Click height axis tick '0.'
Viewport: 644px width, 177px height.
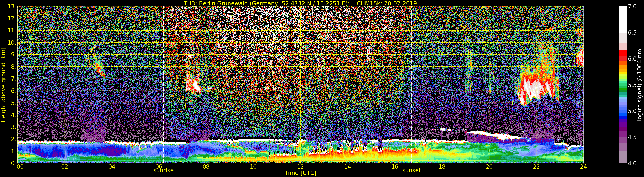pyautogui.click(x=13, y=163)
